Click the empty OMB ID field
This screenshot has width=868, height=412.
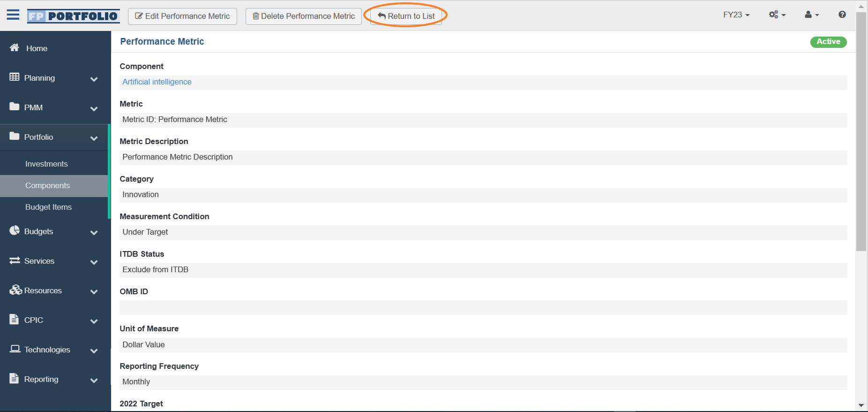pos(483,307)
